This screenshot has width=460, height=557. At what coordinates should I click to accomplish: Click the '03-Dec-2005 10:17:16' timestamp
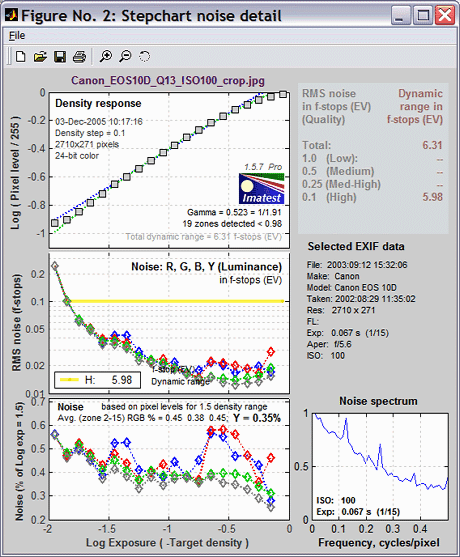pyautogui.click(x=98, y=122)
